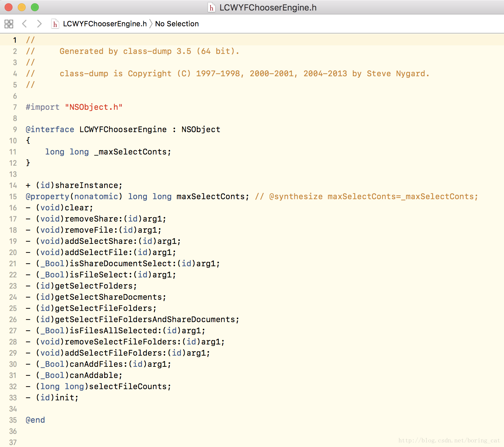This screenshot has width=504, height=447.
Task: Click the class name LCWYFChooserEngine in code
Action: pos(123,129)
